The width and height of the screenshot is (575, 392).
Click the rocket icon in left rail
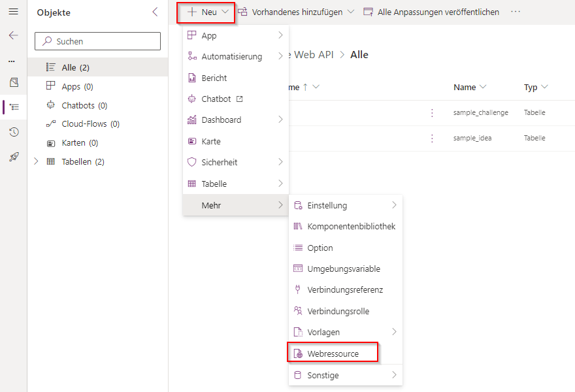(x=13, y=157)
